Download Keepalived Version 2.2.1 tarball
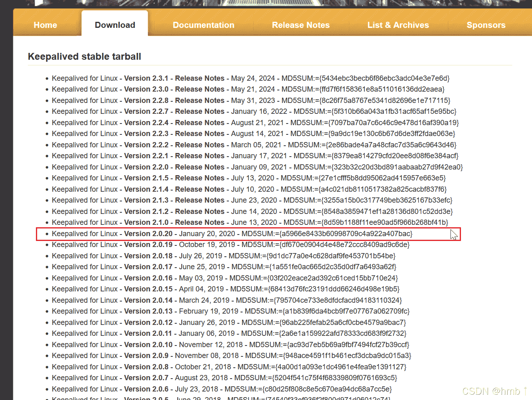532x400 pixels. pyautogui.click(x=146, y=156)
